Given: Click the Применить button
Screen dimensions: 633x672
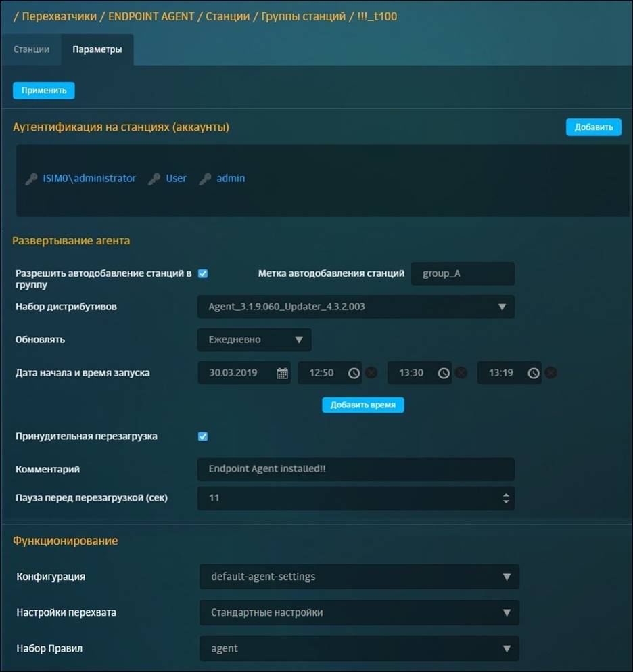Looking at the screenshot, I should pyautogui.click(x=44, y=91).
